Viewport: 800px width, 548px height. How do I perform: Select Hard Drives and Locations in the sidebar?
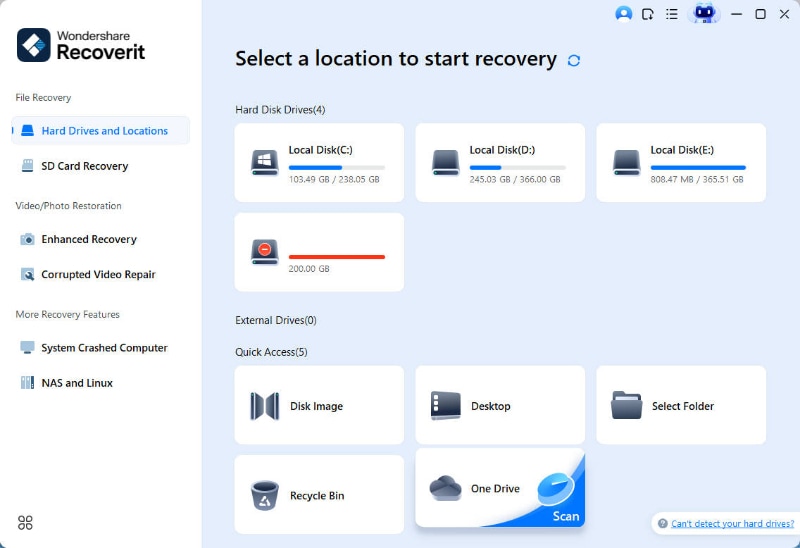click(x=101, y=131)
